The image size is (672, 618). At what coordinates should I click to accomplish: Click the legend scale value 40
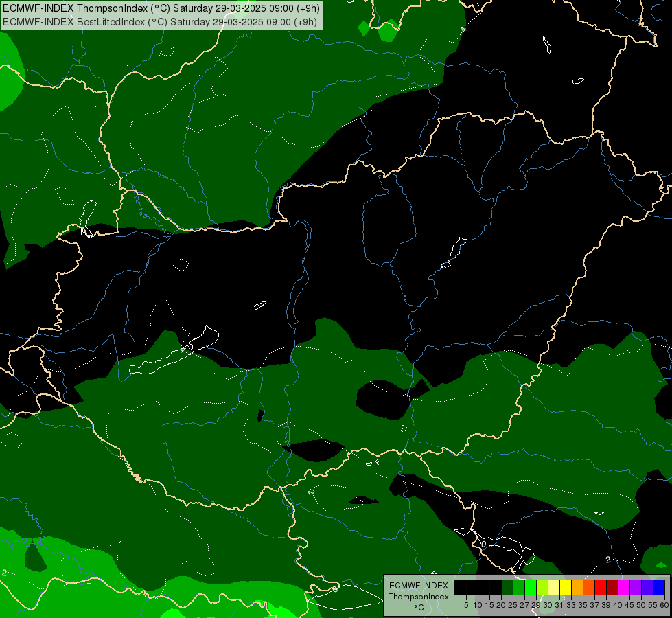point(618,605)
